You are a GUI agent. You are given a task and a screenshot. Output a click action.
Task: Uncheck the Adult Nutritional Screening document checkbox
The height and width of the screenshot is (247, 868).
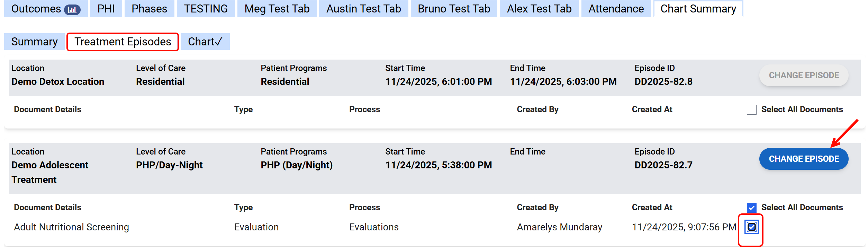(751, 227)
